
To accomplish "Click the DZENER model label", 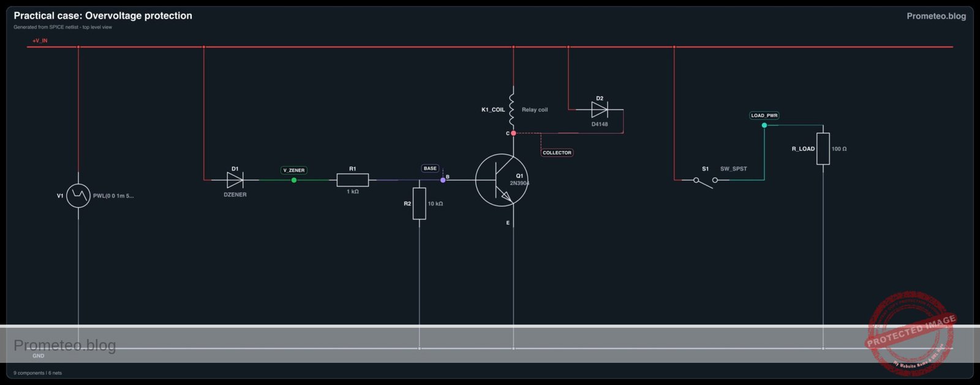I will pos(235,195).
